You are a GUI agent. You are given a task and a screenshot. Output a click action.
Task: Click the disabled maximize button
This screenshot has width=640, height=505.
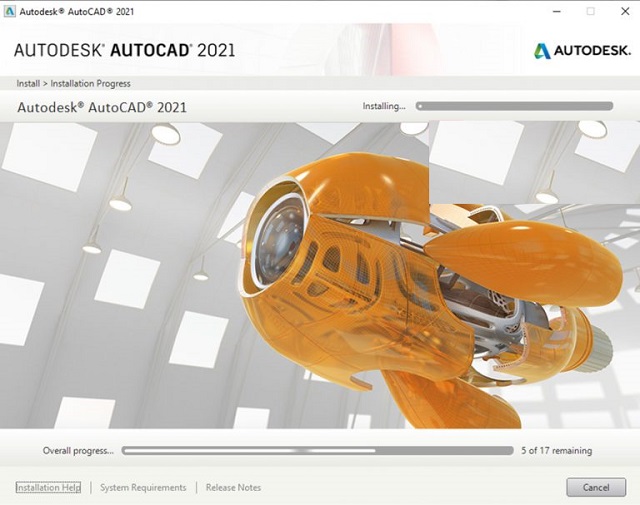590,11
